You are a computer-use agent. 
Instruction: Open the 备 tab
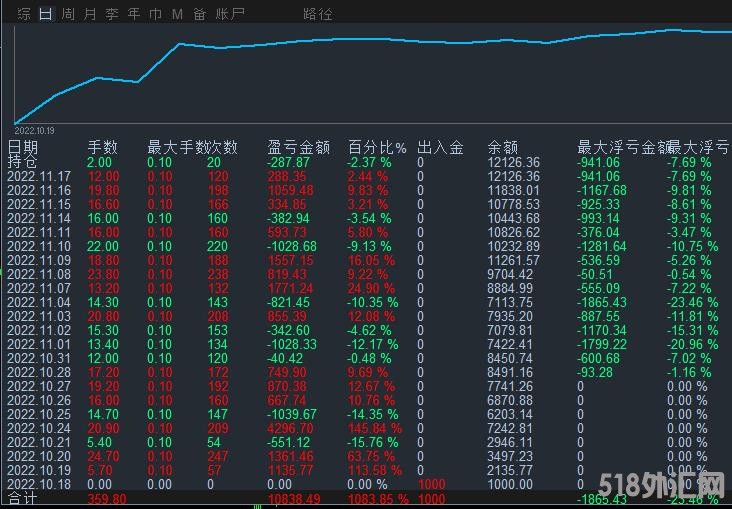click(x=199, y=14)
